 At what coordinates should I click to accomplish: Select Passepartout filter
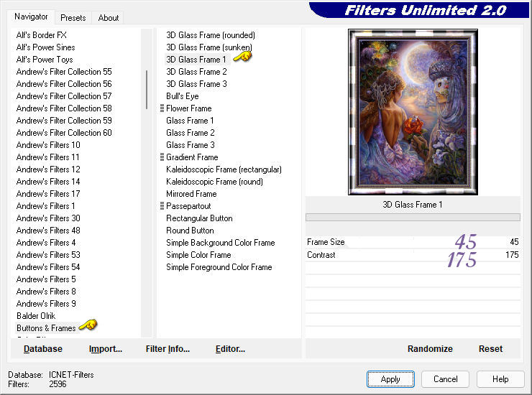(x=188, y=206)
